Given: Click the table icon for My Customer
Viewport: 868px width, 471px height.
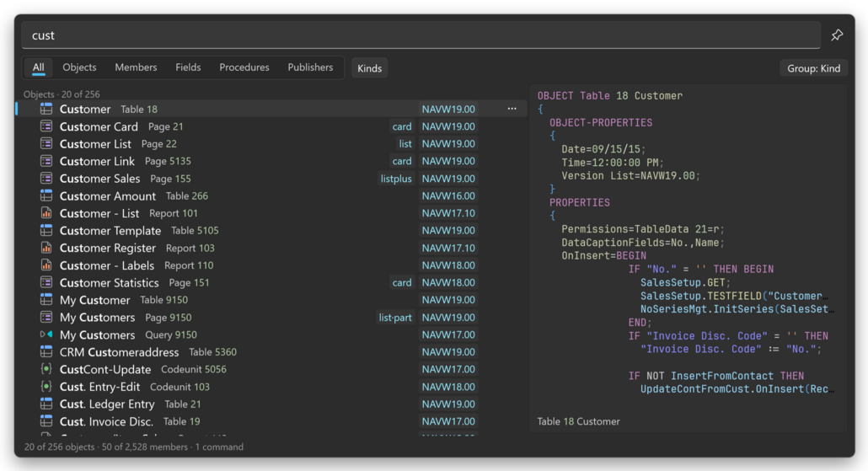Looking at the screenshot, I should 46,299.
